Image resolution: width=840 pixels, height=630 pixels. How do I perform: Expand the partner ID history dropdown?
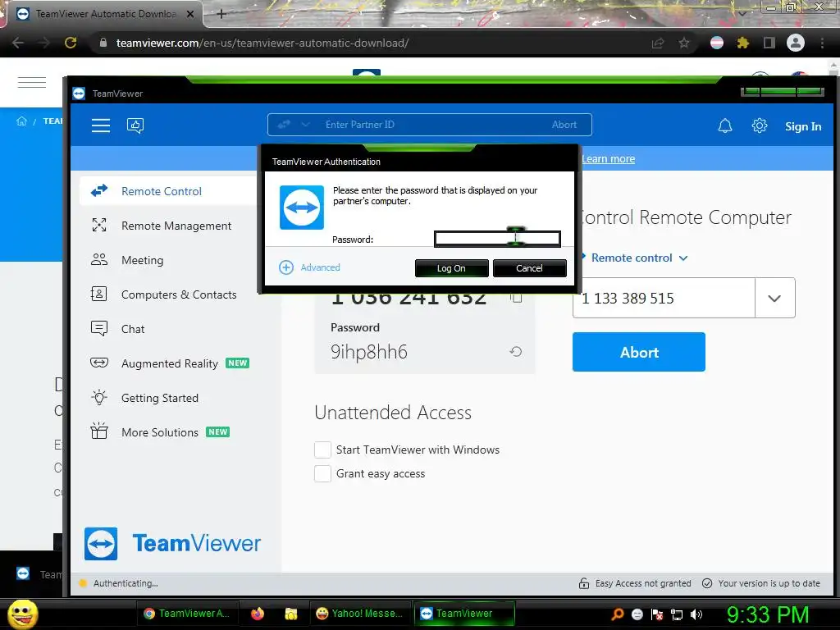(774, 298)
